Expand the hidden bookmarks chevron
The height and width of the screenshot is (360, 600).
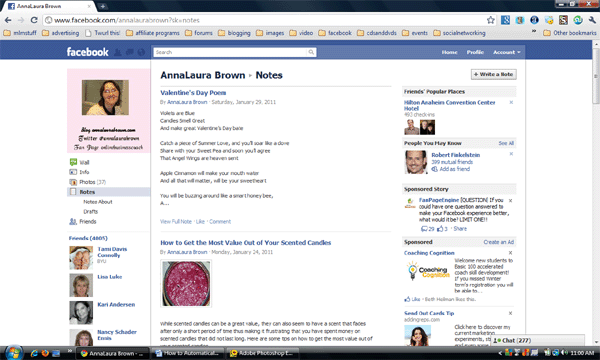[x=534, y=32]
